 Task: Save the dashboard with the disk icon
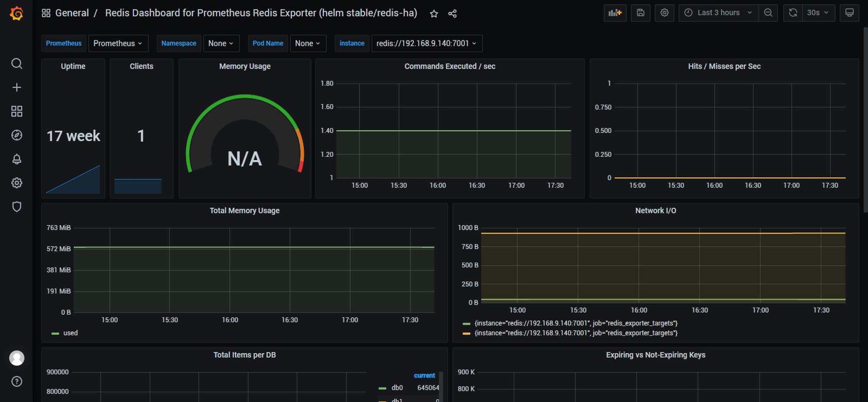(x=641, y=13)
